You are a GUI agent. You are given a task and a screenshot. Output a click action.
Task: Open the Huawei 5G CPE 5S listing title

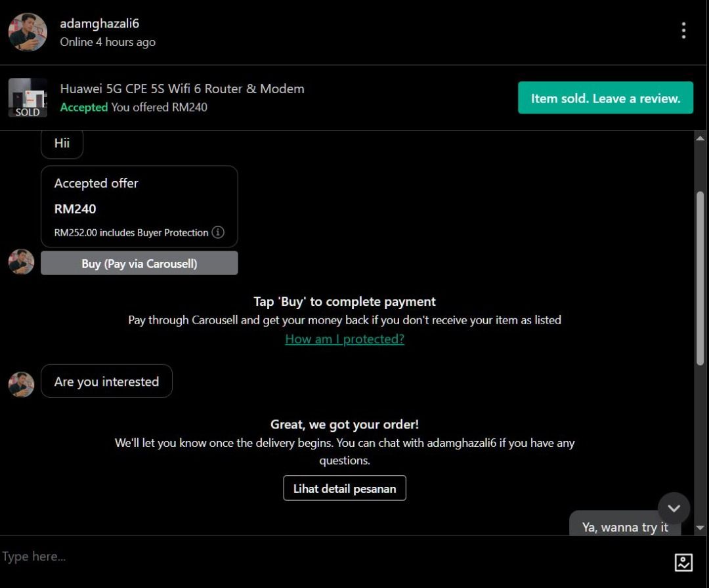[182, 89]
